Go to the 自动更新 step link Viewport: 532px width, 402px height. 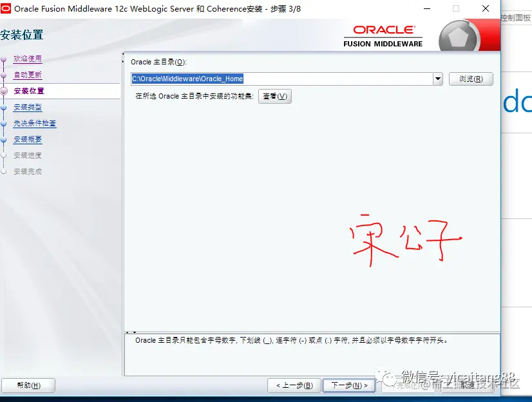click(28, 75)
